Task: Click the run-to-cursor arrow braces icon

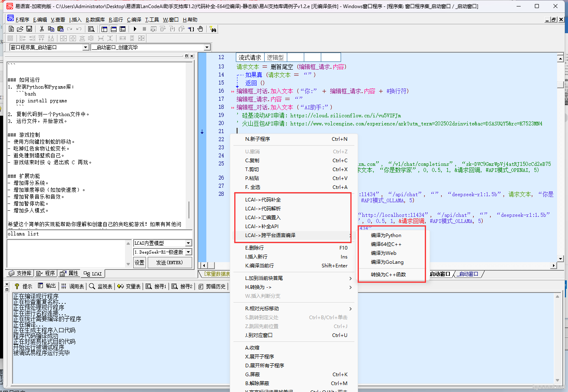Action: 191,29
